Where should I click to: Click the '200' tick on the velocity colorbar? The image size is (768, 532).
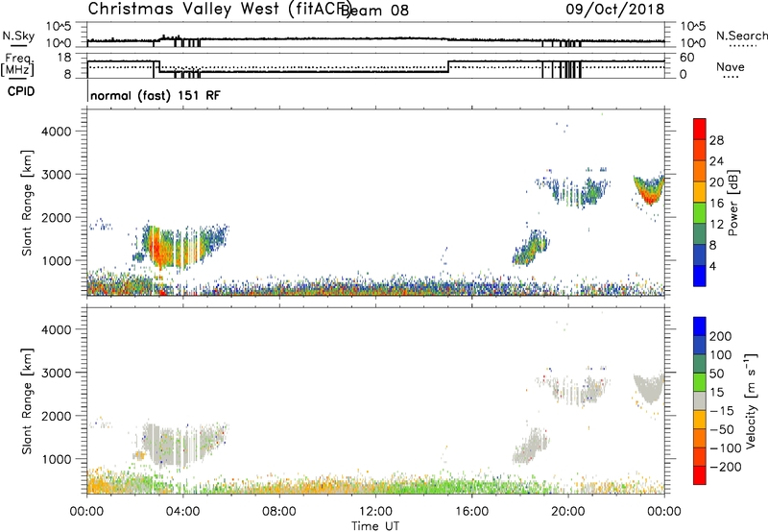(x=720, y=336)
